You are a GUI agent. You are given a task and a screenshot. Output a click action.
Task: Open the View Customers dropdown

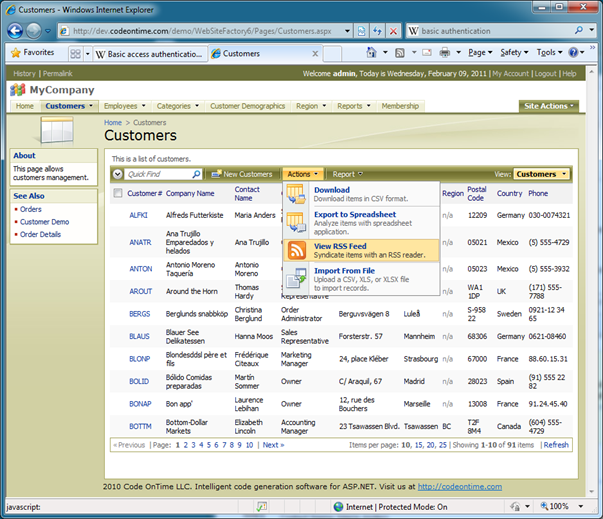[541, 174]
